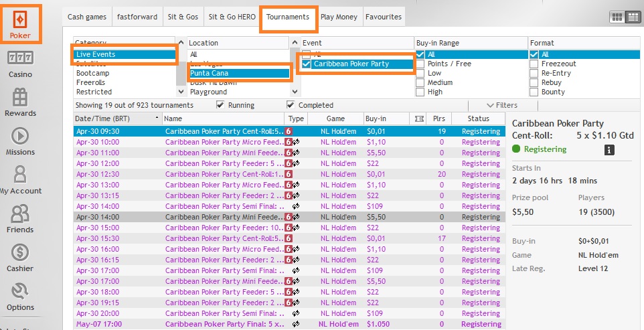Switch to Tournaments tab
The image size is (644, 330).
click(x=288, y=17)
